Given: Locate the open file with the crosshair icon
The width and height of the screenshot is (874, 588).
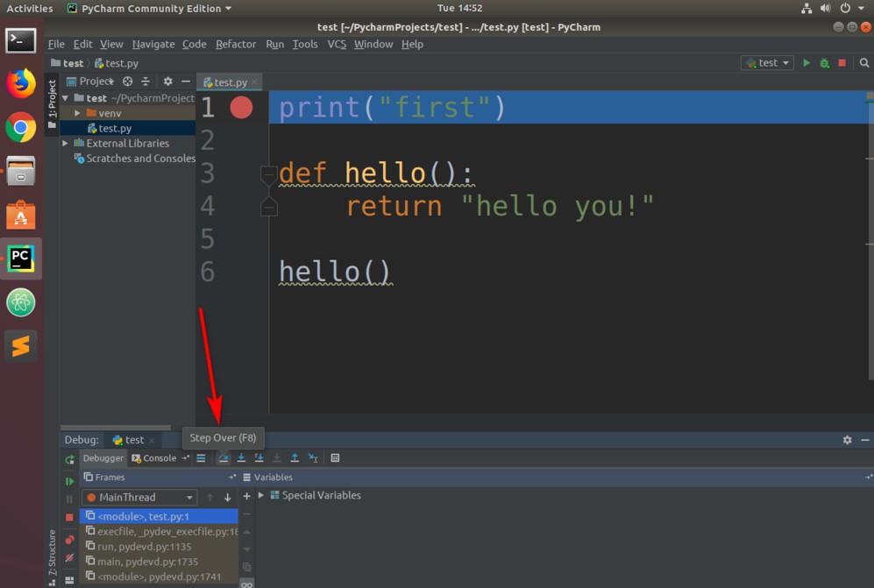Looking at the screenshot, I should coord(128,81).
